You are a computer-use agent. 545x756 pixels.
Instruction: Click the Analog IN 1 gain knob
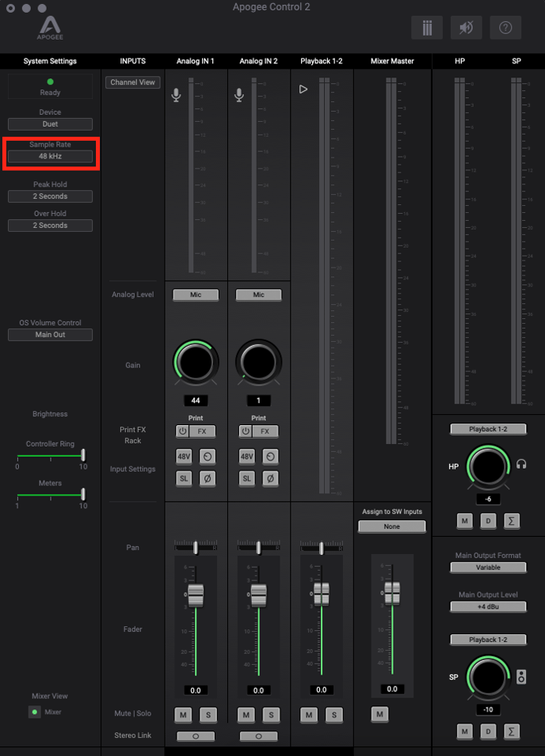coord(196,362)
